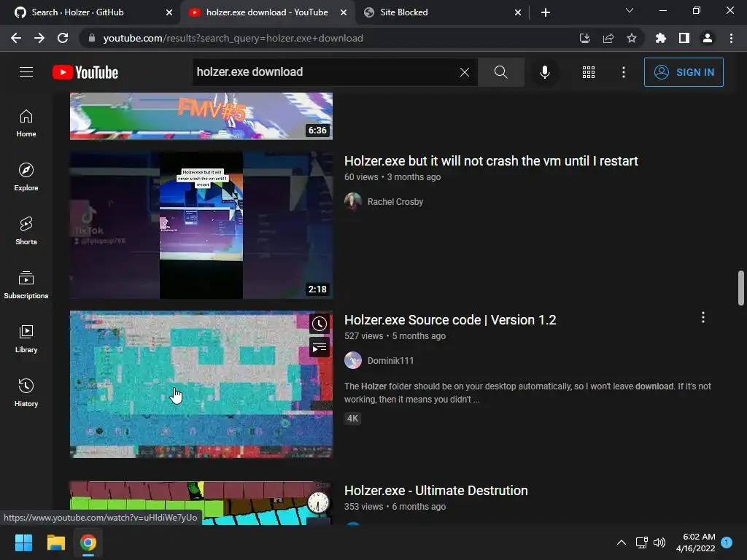The height and width of the screenshot is (560, 747).
Task: Click Chrome icon in taskbar
Action: tap(88, 542)
